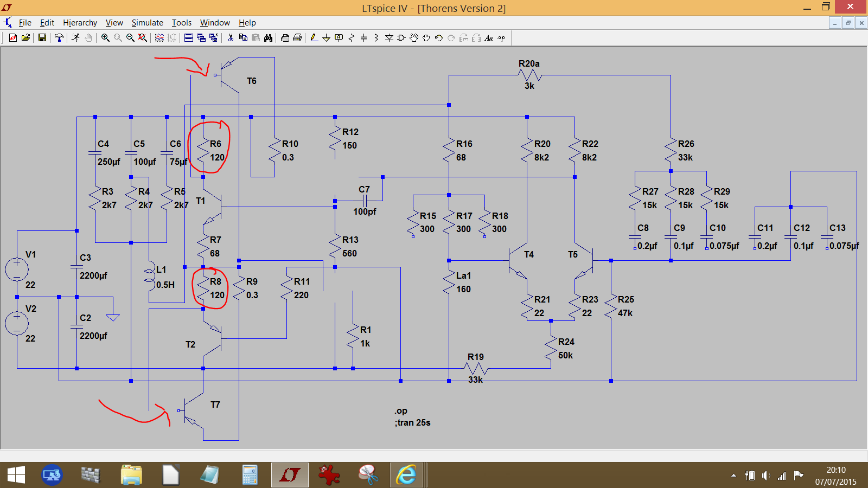Open the Hierarchy menu
This screenshot has width=868, height=488.
[x=80, y=23]
